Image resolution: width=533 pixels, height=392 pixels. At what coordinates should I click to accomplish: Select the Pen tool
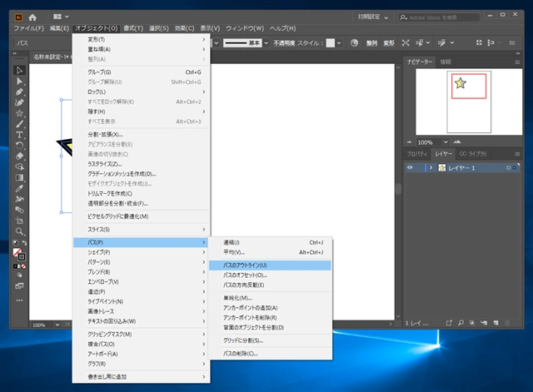coord(19,92)
